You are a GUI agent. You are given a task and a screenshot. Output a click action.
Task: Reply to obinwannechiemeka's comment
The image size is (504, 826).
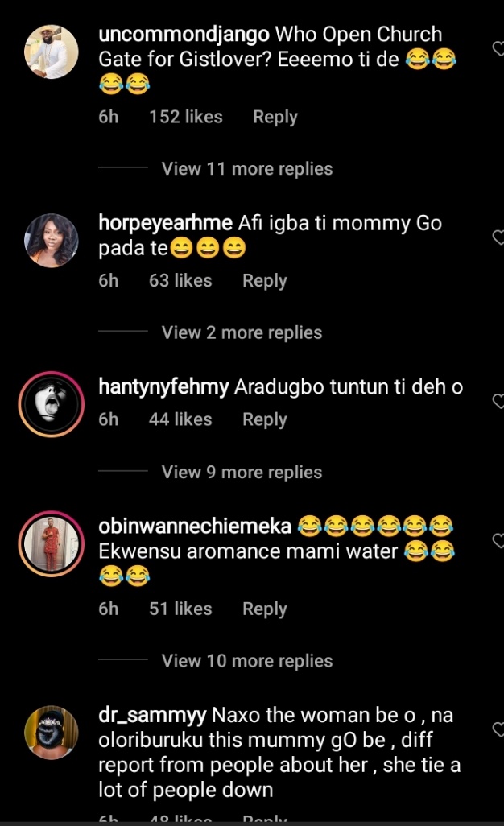tap(264, 609)
